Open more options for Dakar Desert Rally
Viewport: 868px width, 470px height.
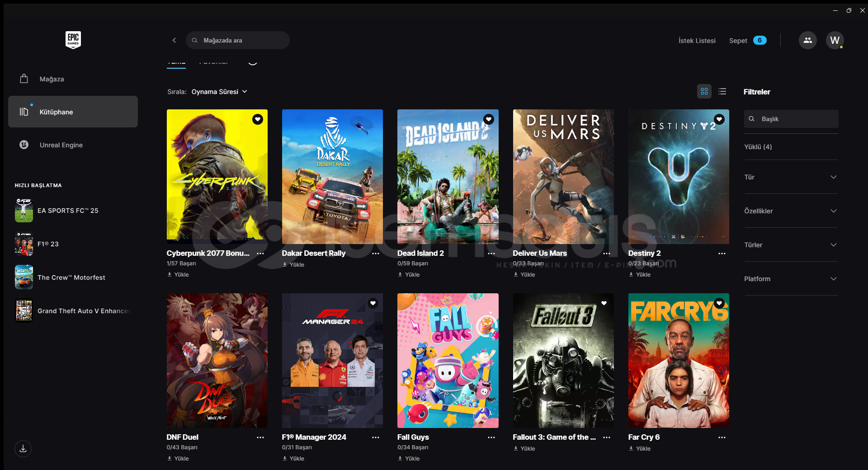point(376,254)
